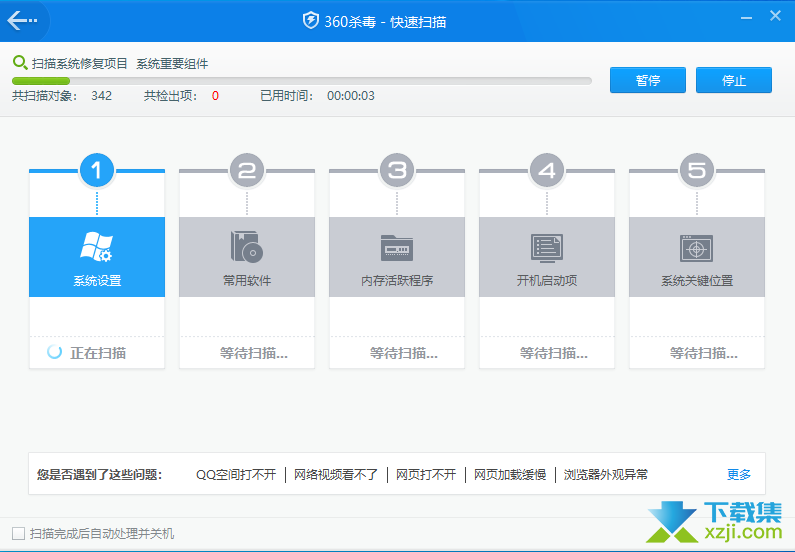This screenshot has width=795, height=552.
Task: Click the 内存活跃程序 card label
Action: [397, 280]
